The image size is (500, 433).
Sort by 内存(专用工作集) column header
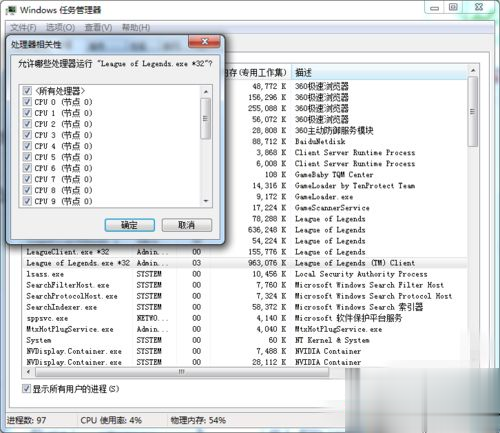point(257,72)
